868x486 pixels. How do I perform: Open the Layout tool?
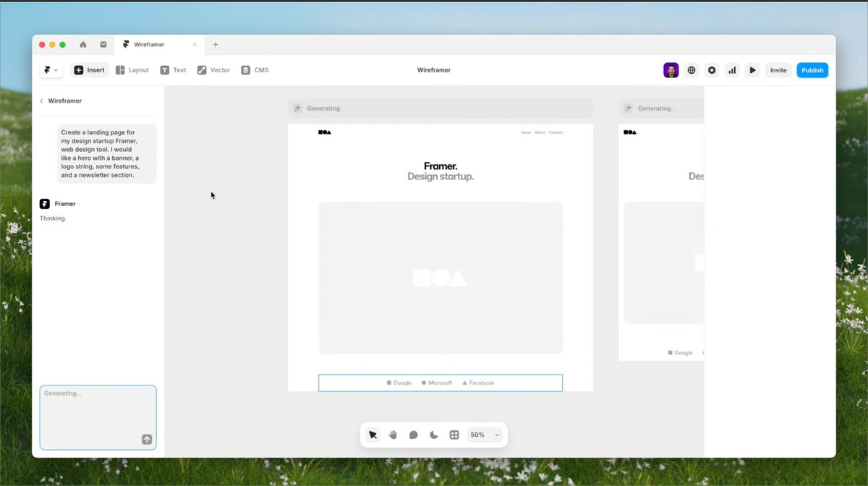pyautogui.click(x=132, y=70)
